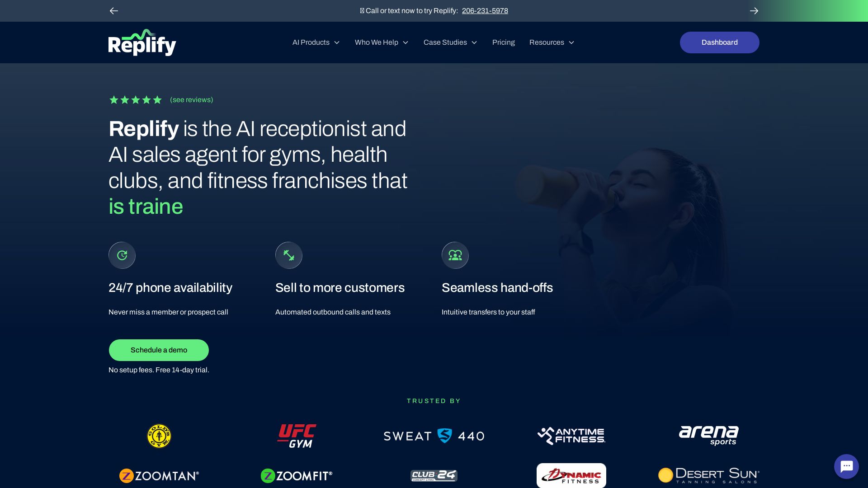Click the 24/7 phone availability clock icon
868x488 pixels.
pos(122,255)
